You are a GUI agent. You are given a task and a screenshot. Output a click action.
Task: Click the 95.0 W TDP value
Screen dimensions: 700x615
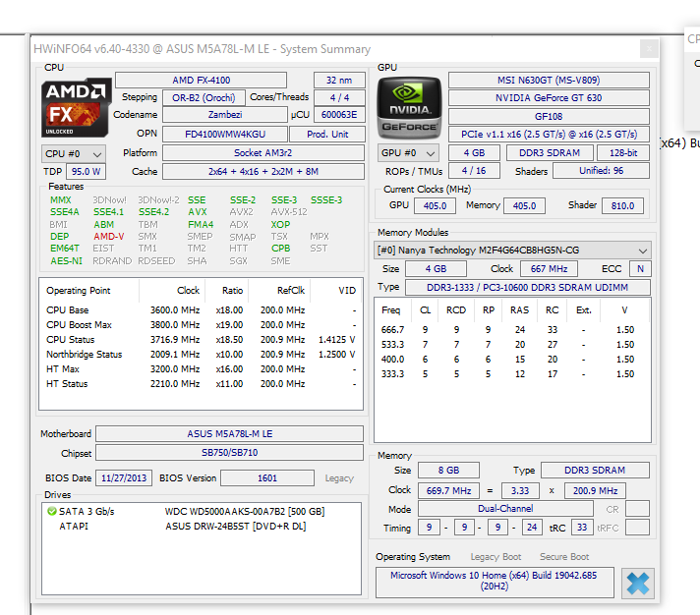(x=86, y=171)
